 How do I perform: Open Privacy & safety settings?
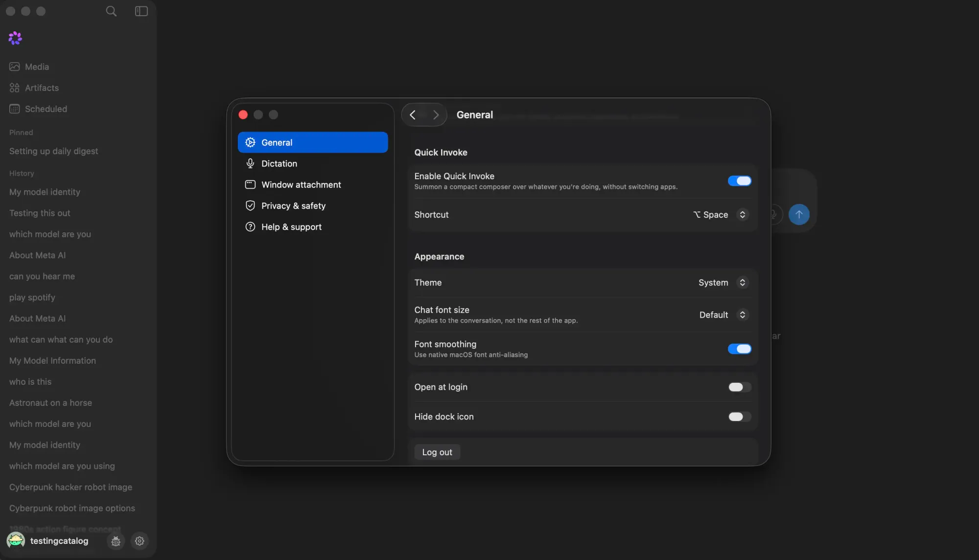pyautogui.click(x=313, y=206)
